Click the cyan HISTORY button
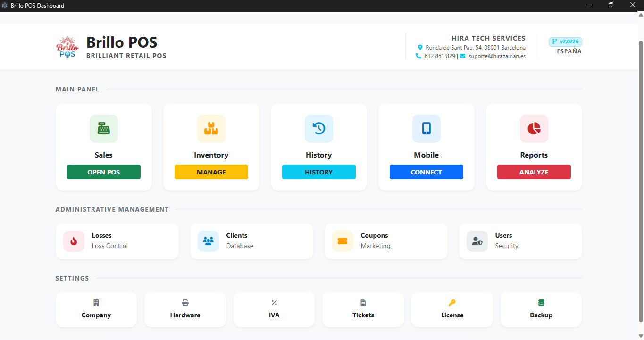644x340 pixels. (x=319, y=172)
